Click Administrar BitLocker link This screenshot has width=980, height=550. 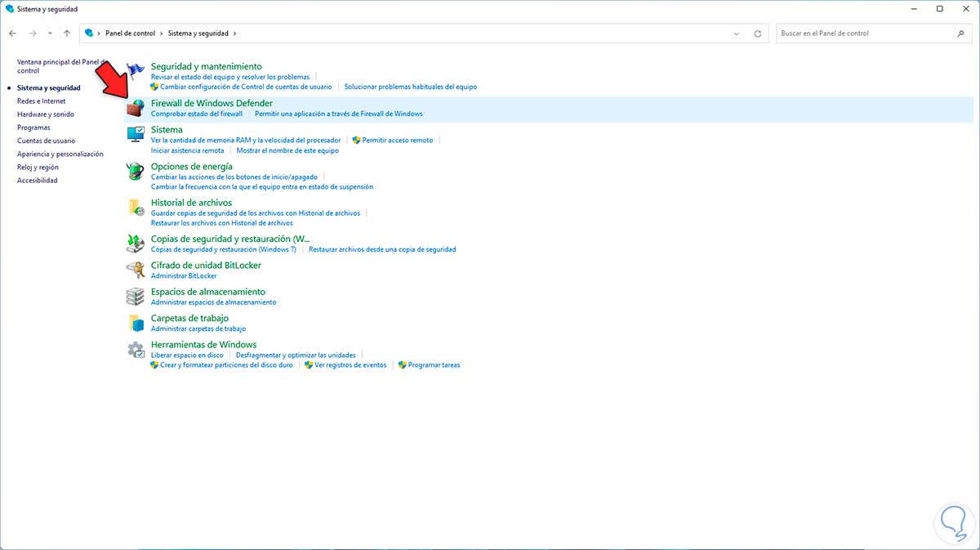point(184,276)
